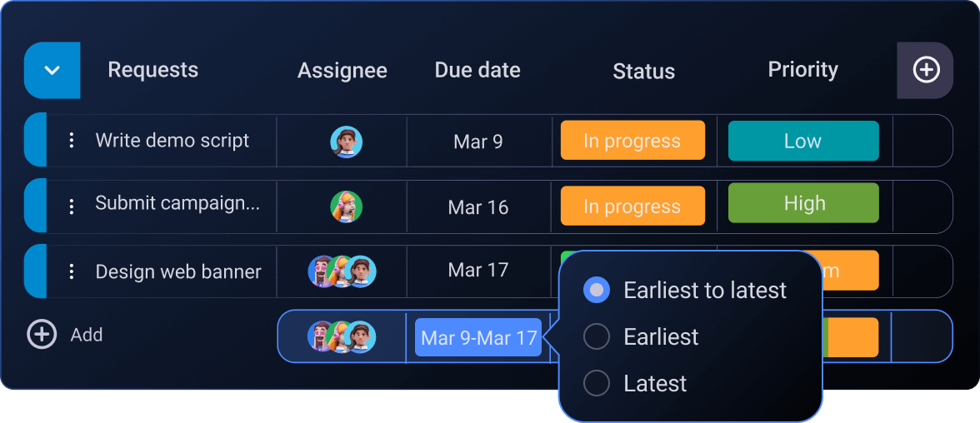Click the Submit campaign assignee avatar

[x=346, y=207]
